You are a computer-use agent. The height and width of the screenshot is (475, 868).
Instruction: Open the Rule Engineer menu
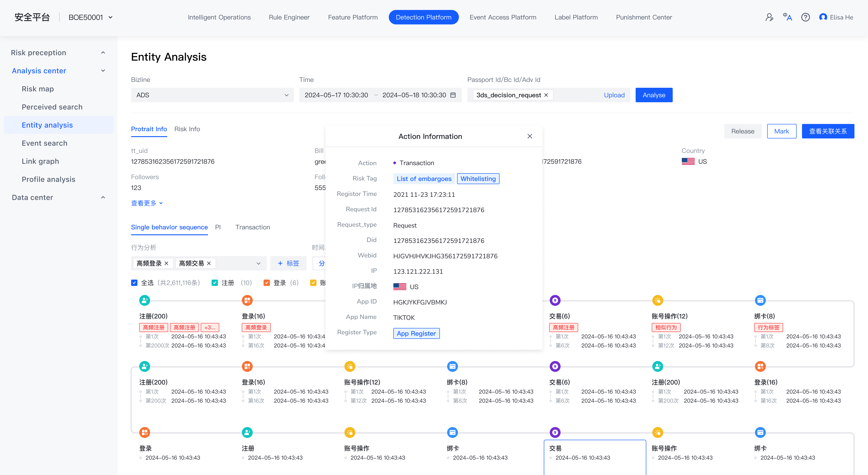pos(289,17)
